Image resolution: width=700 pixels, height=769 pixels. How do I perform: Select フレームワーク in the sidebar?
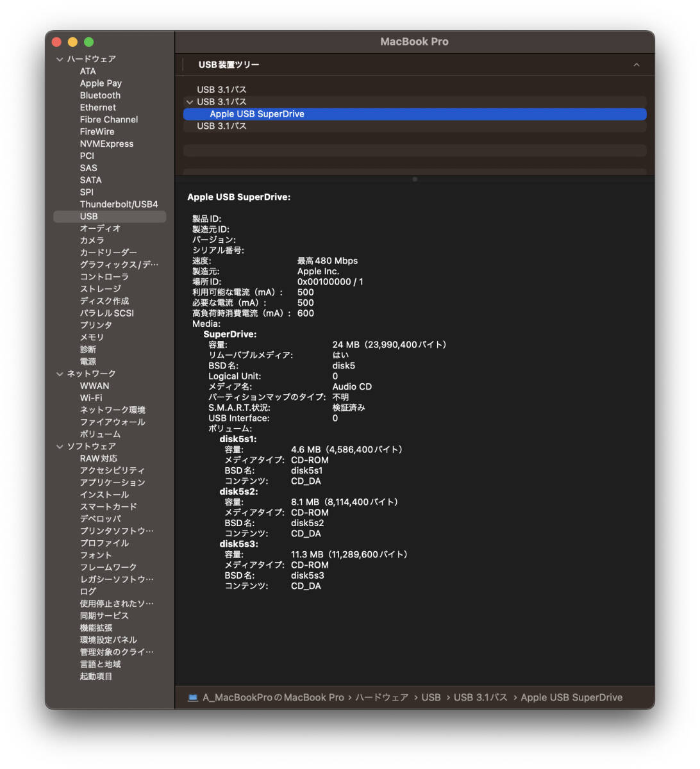[x=108, y=568]
